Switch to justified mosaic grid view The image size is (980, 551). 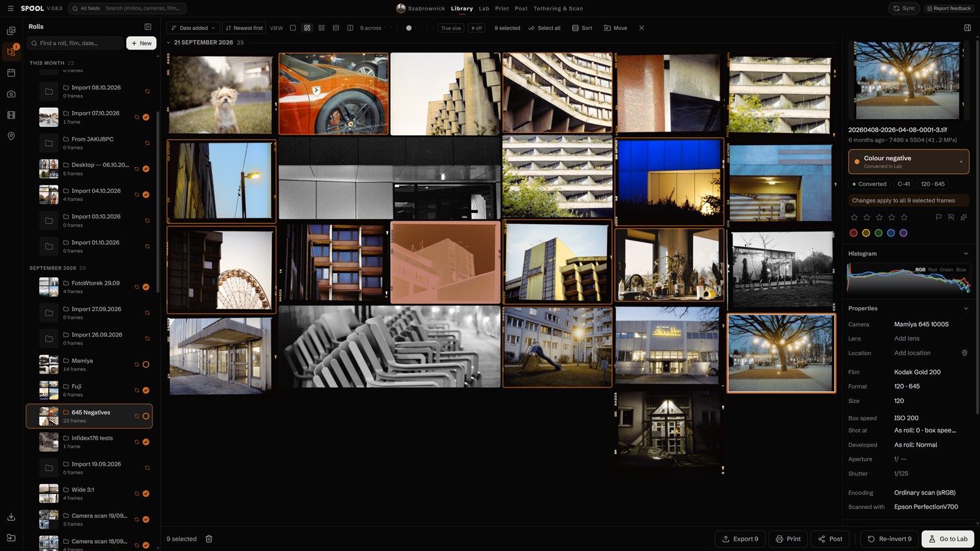click(307, 28)
